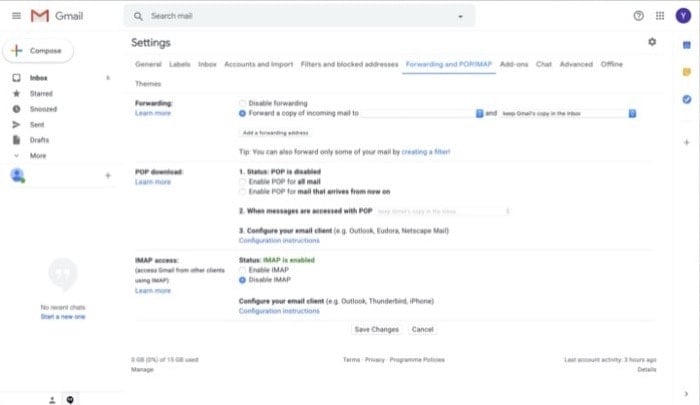Open the Tasks side panel icon
Image resolution: width=700 pixels, height=405 pixels.
687,99
